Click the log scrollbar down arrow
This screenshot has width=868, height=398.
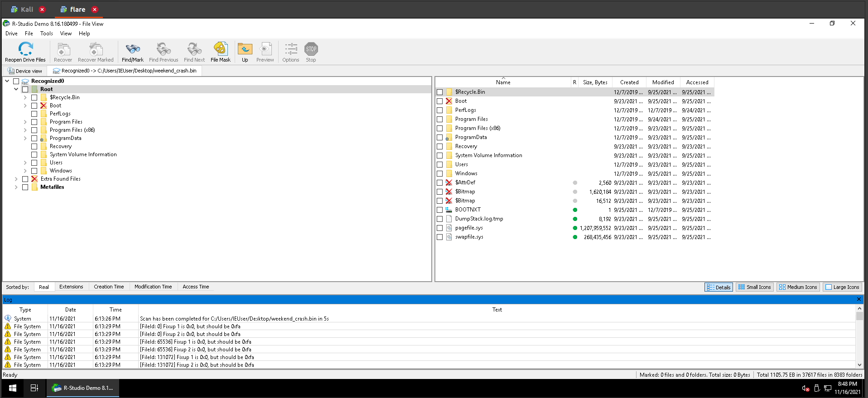[859, 364]
